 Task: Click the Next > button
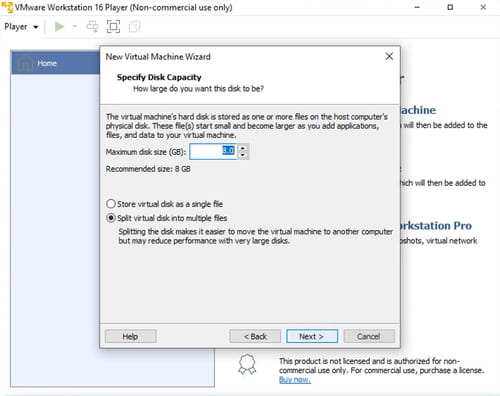pyautogui.click(x=312, y=336)
